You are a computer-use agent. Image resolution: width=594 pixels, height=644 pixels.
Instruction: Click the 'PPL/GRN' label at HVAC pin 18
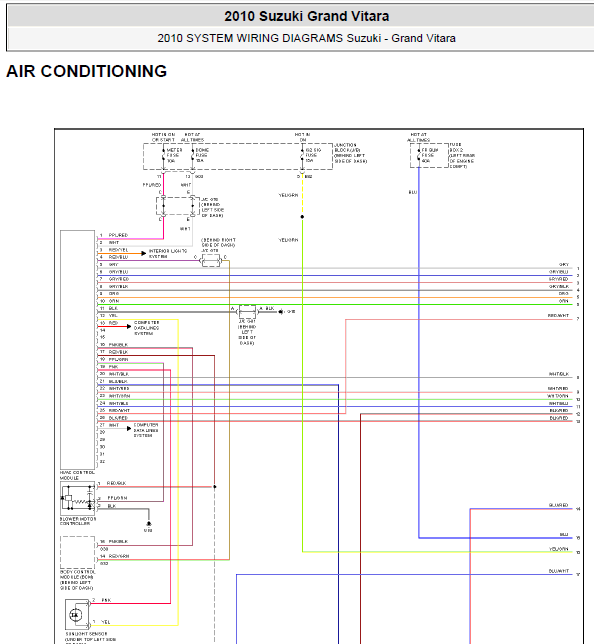[118, 359]
